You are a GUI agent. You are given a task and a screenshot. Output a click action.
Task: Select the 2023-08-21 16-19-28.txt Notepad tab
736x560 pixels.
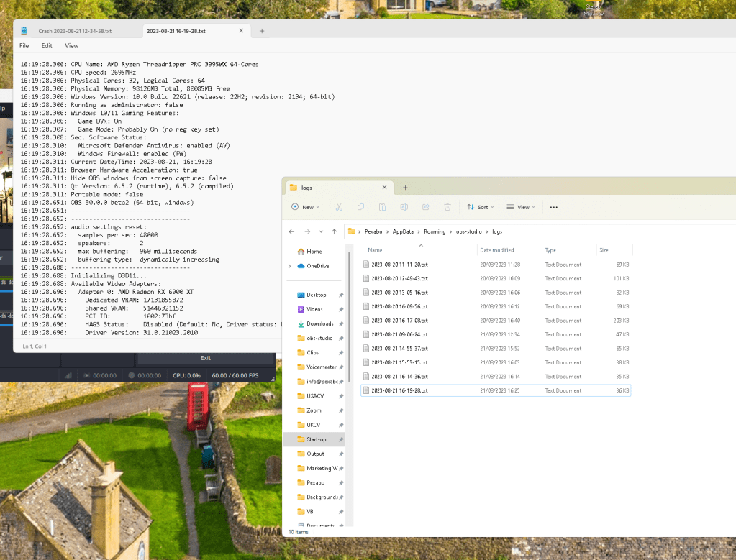(x=176, y=31)
